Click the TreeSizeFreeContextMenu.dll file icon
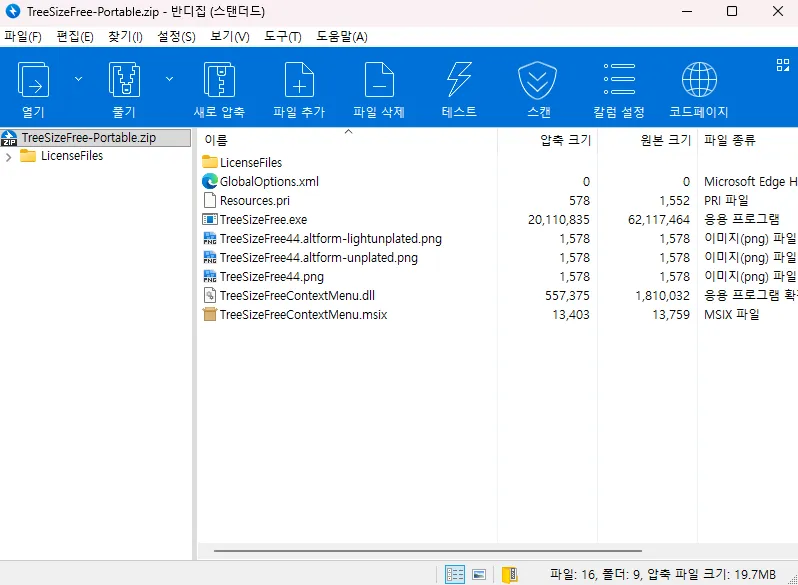Image resolution: width=798 pixels, height=585 pixels. tap(210, 295)
